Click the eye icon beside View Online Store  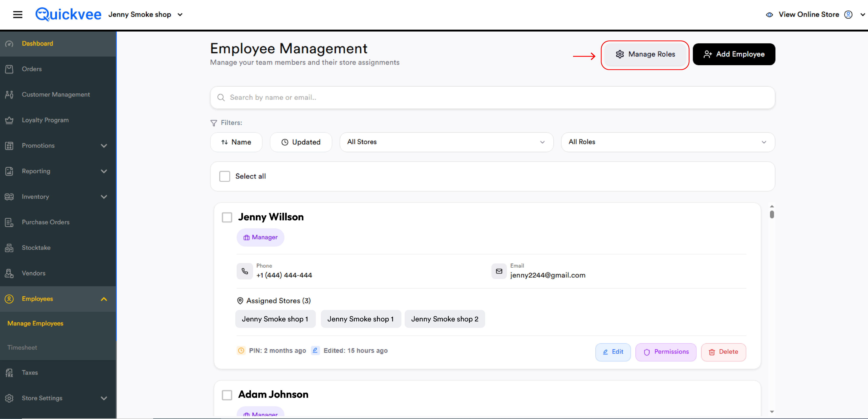point(769,14)
